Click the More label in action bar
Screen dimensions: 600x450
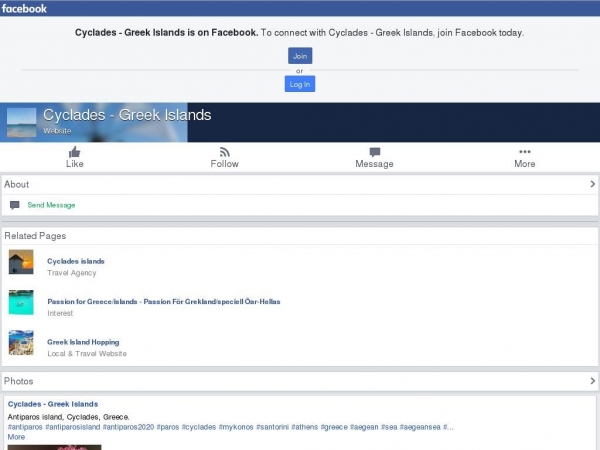click(525, 164)
